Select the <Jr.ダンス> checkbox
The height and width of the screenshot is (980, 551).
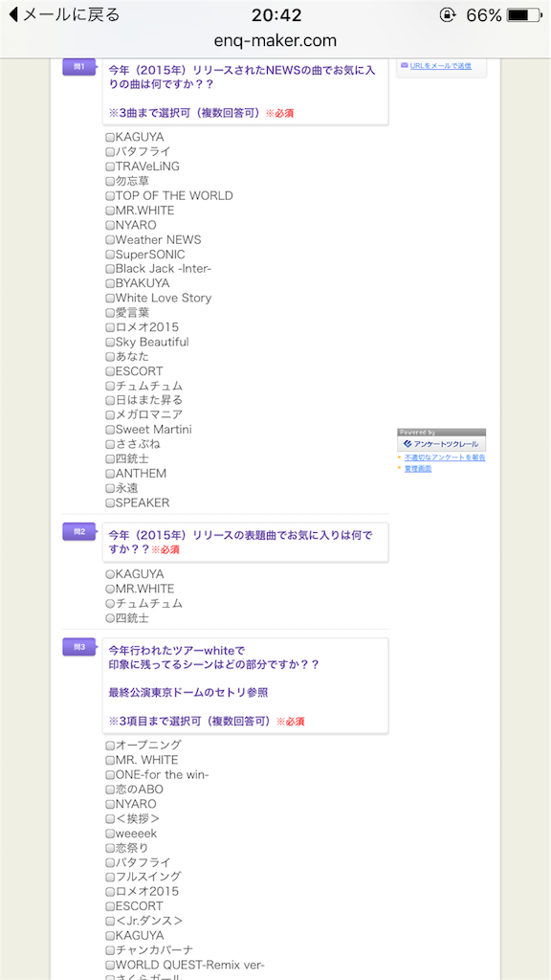(110, 922)
